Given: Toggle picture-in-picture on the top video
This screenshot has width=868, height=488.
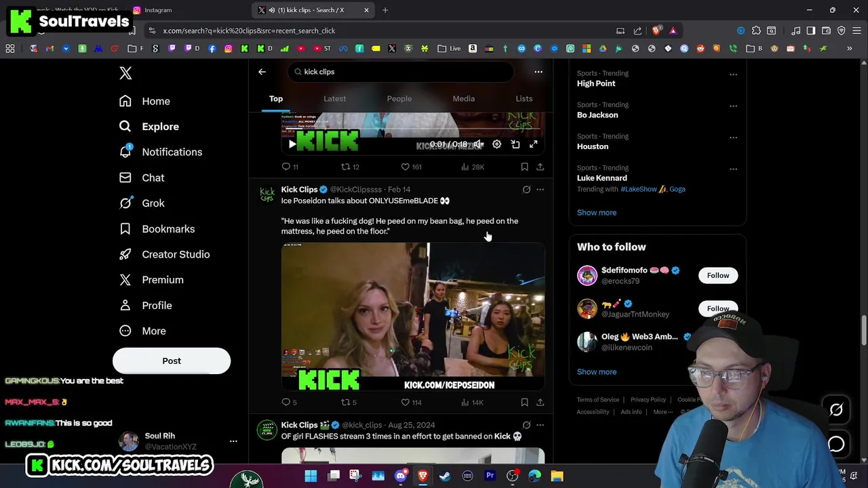Looking at the screenshot, I should pos(515,144).
